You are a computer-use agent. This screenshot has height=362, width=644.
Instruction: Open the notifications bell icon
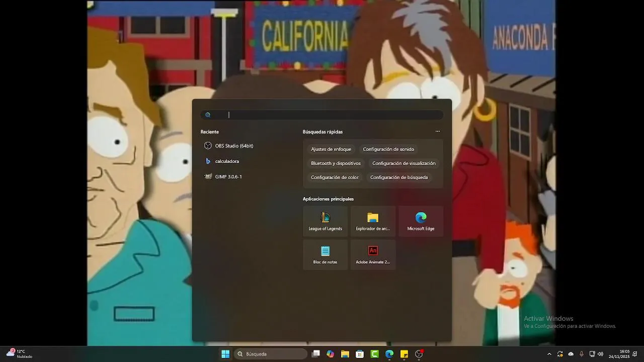pyautogui.click(x=635, y=354)
